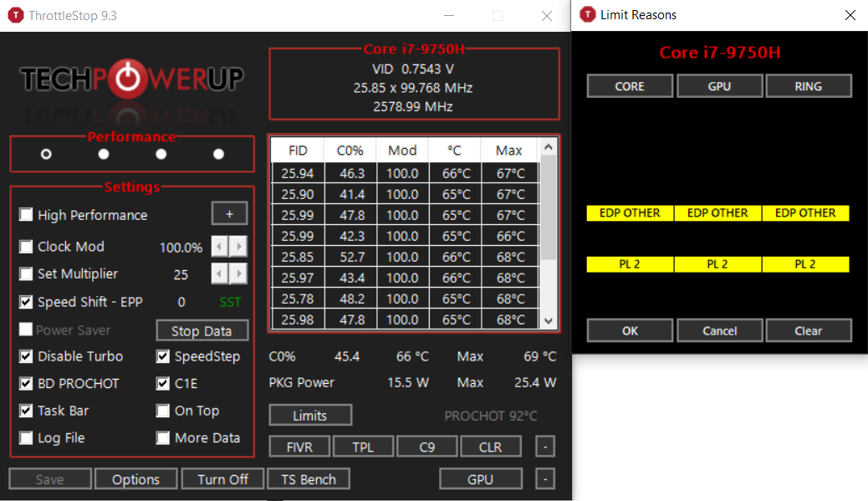Click the PROCHOT 92°C label

(x=491, y=416)
